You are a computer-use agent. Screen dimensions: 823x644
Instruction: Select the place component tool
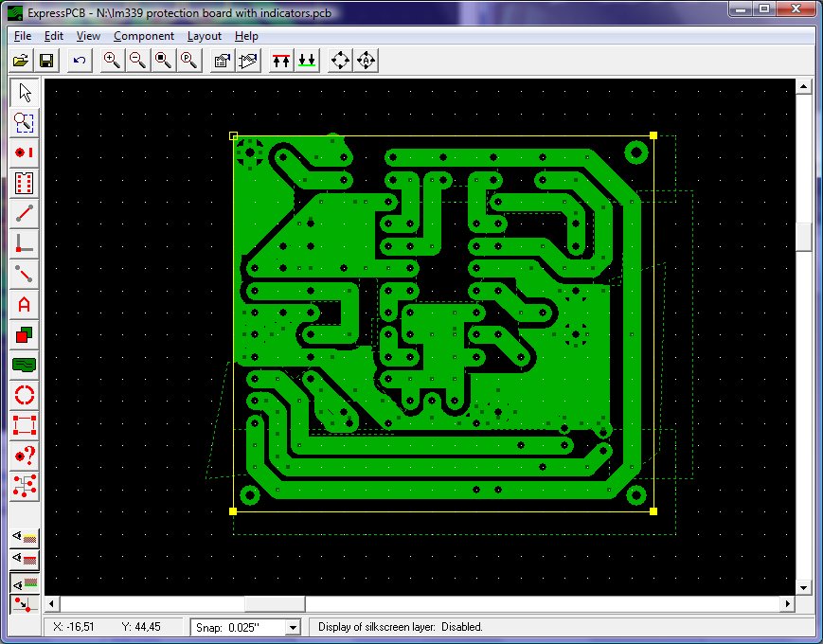(x=25, y=183)
